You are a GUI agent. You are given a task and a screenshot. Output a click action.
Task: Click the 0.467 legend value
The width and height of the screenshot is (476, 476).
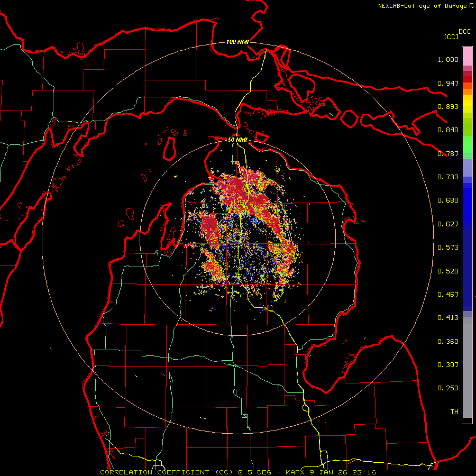coord(448,295)
